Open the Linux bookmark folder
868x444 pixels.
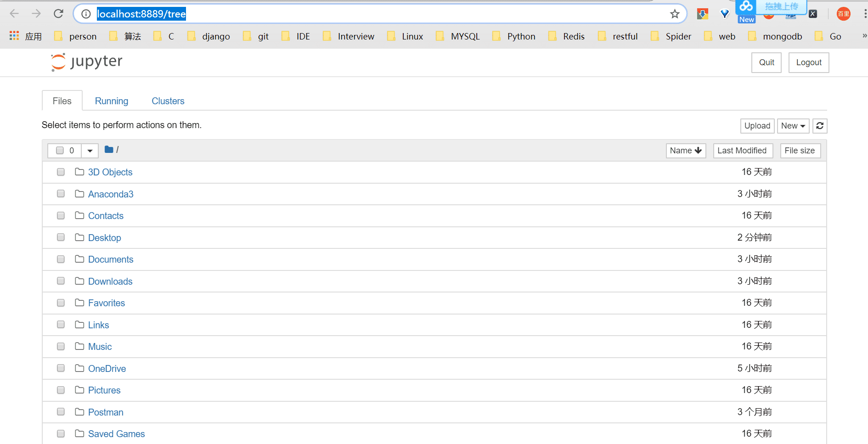point(405,36)
